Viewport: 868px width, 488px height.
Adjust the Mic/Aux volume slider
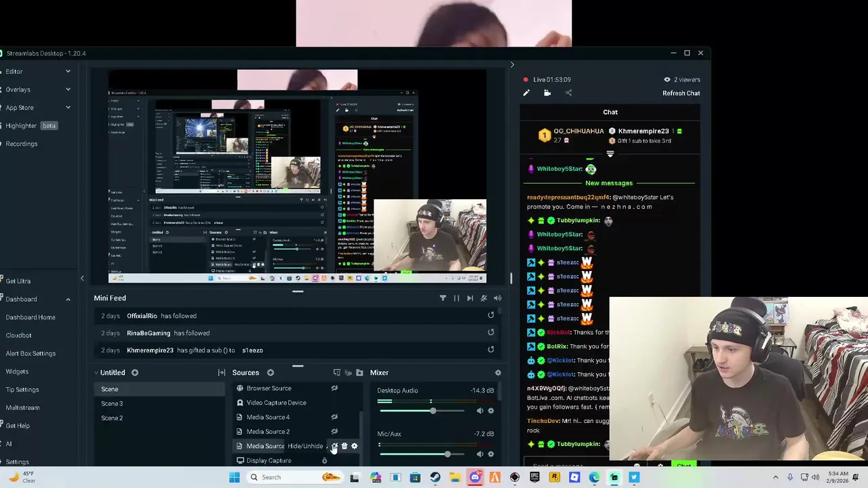[x=421, y=454]
